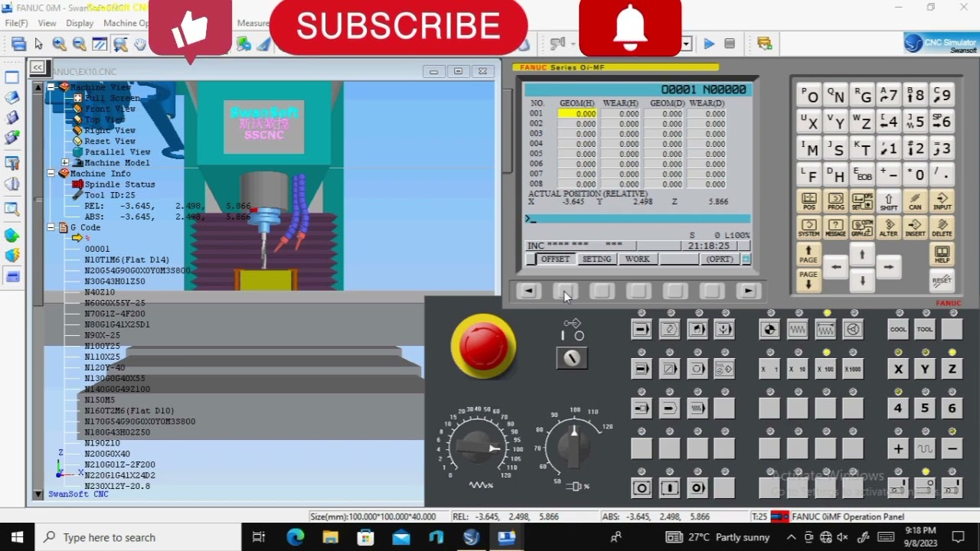Enable the X1000 increment mode
Image resolution: width=980 pixels, height=551 pixels.
coord(852,369)
